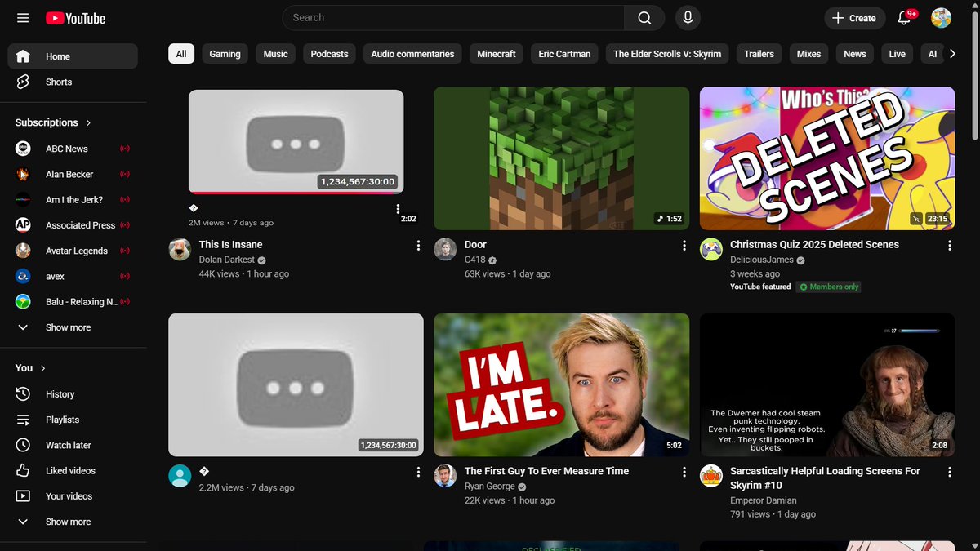Open Am I the Jerk? subscription
The width and height of the screenshot is (980, 551).
73,200
